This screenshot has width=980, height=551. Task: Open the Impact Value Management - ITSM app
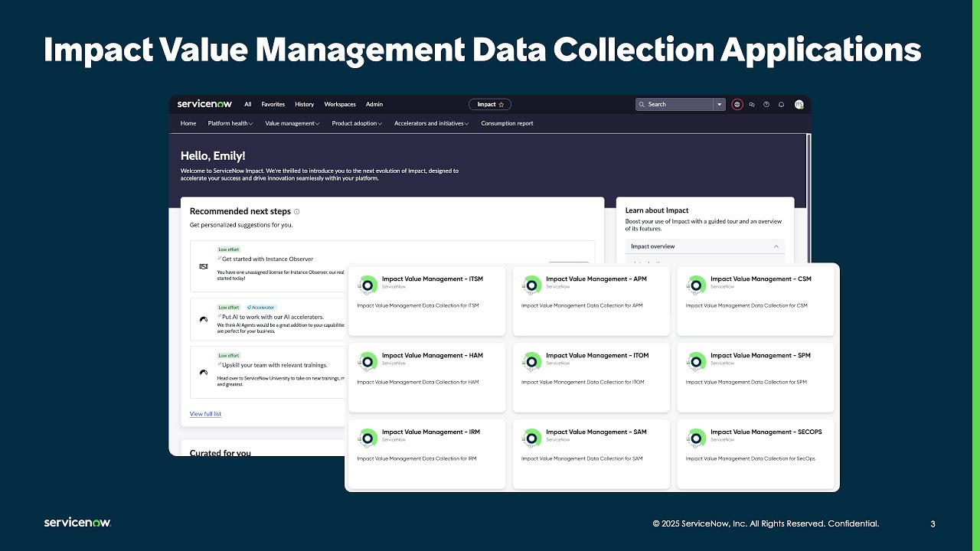[x=426, y=300]
